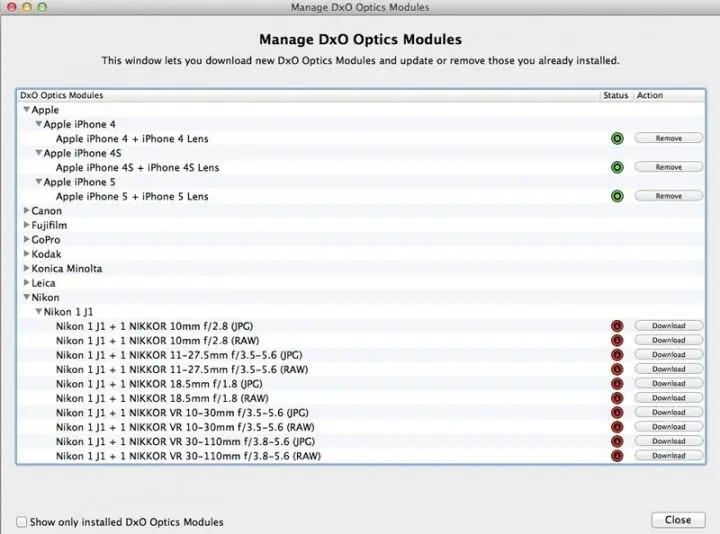
Task: Click green status icon for iPhone 4S Lens
Action: 617,167
